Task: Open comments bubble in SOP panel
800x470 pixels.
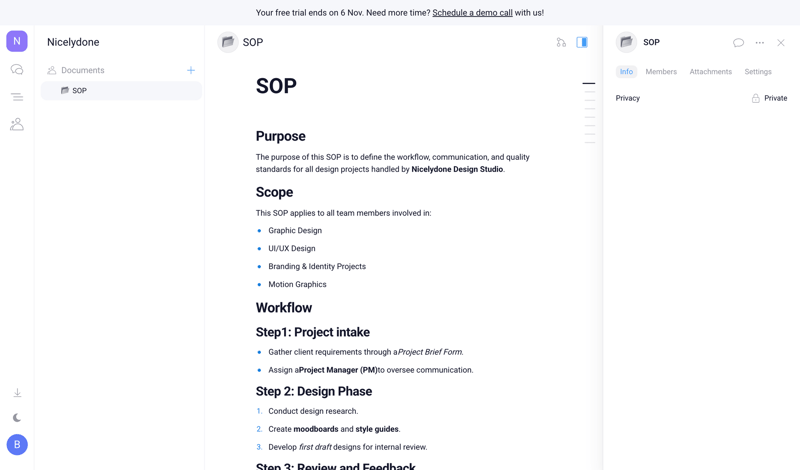Action: tap(738, 43)
